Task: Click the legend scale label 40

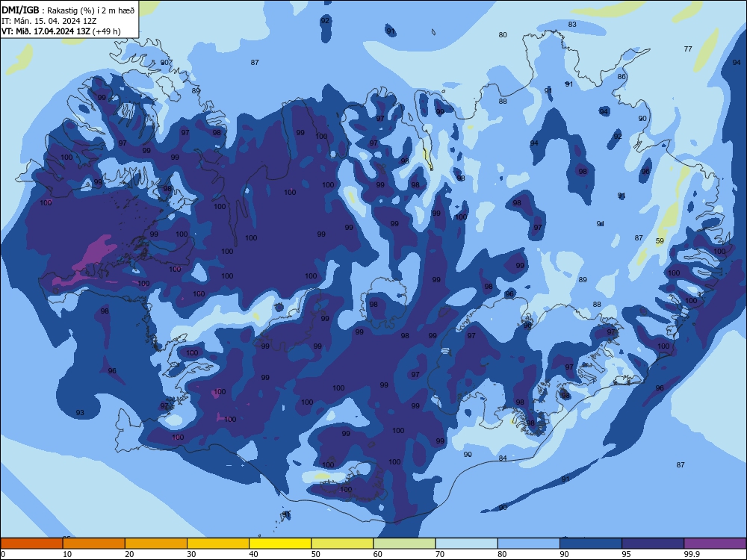Action: (x=253, y=554)
